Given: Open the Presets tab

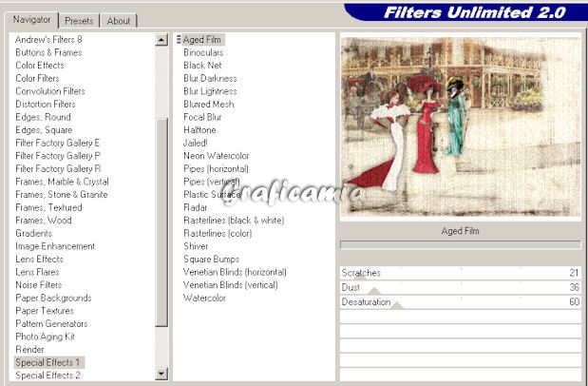Looking at the screenshot, I should pos(79,21).
